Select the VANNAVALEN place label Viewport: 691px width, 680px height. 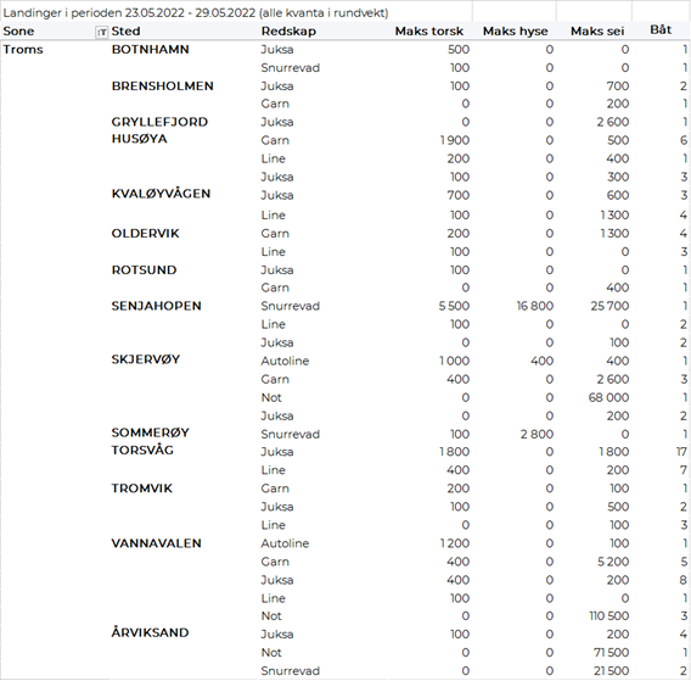156,544
